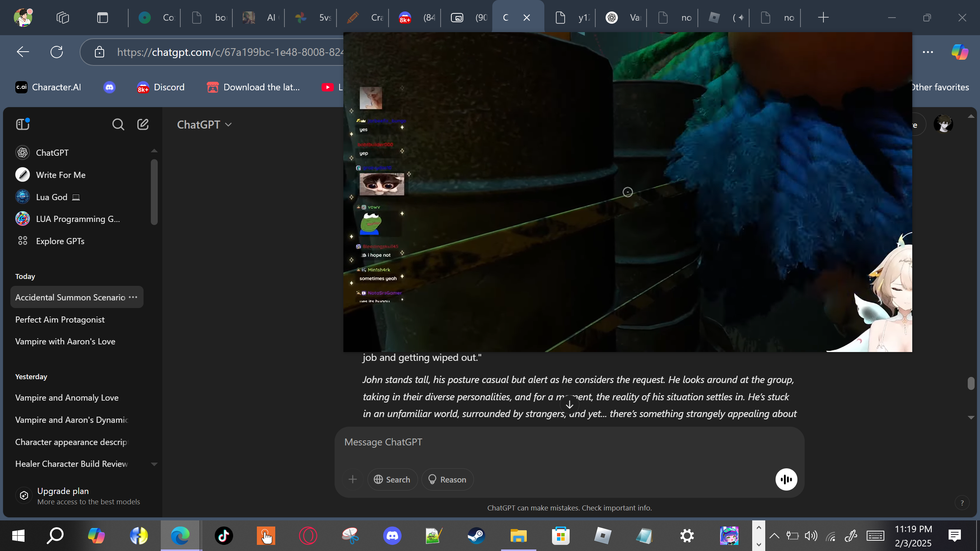Start a new chat

[143, 124]
